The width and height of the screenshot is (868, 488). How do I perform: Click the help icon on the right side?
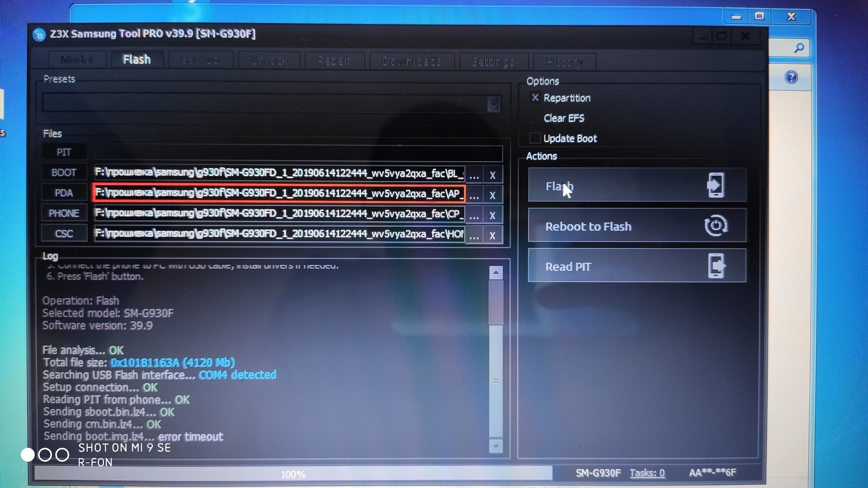[x=792, y=78]
